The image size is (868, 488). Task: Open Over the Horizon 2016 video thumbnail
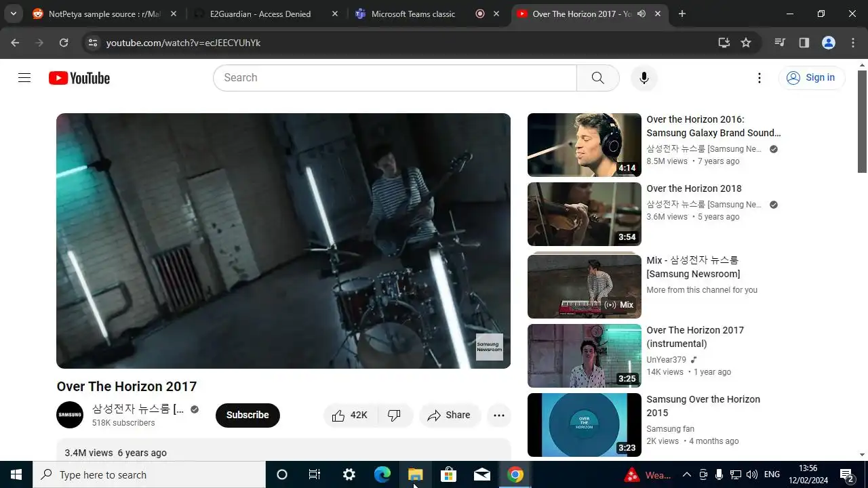(585, 145)
